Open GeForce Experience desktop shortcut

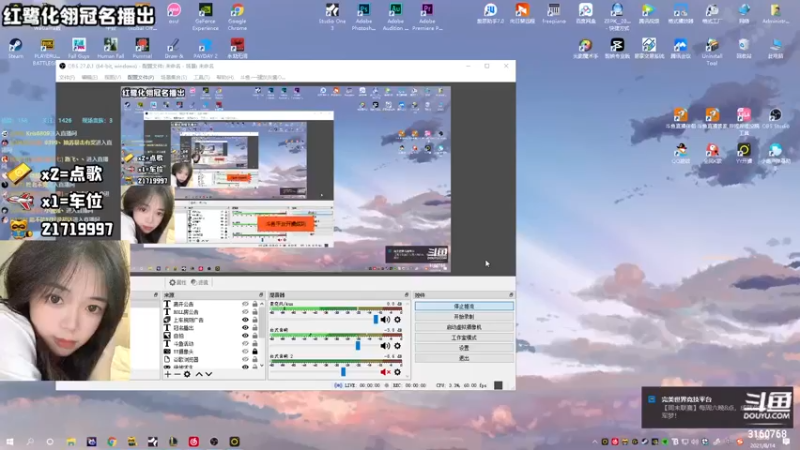tap(206, 16)
